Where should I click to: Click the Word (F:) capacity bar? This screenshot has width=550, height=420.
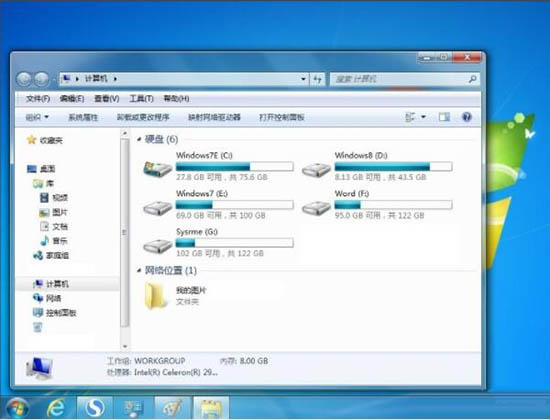[393, 205]
